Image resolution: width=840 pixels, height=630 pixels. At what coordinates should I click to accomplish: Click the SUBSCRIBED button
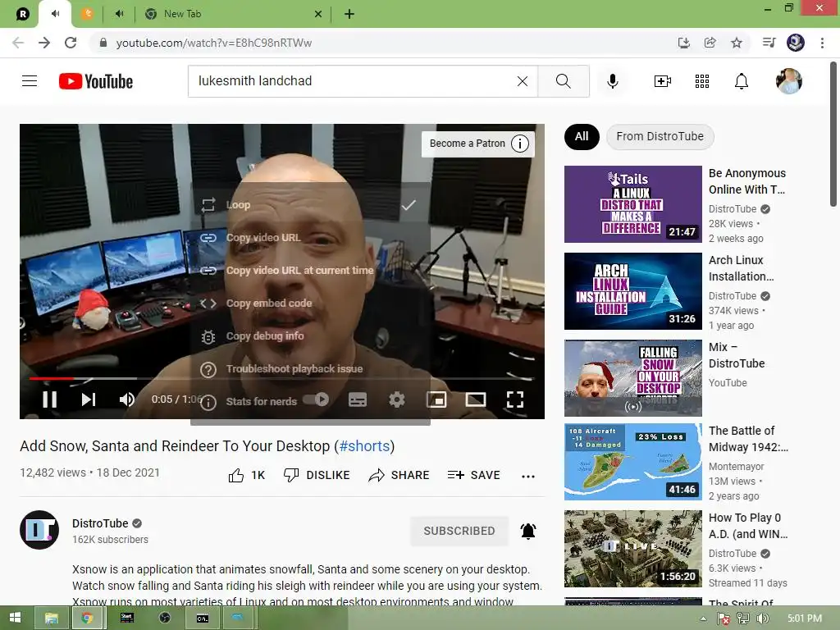pos(459,531)
